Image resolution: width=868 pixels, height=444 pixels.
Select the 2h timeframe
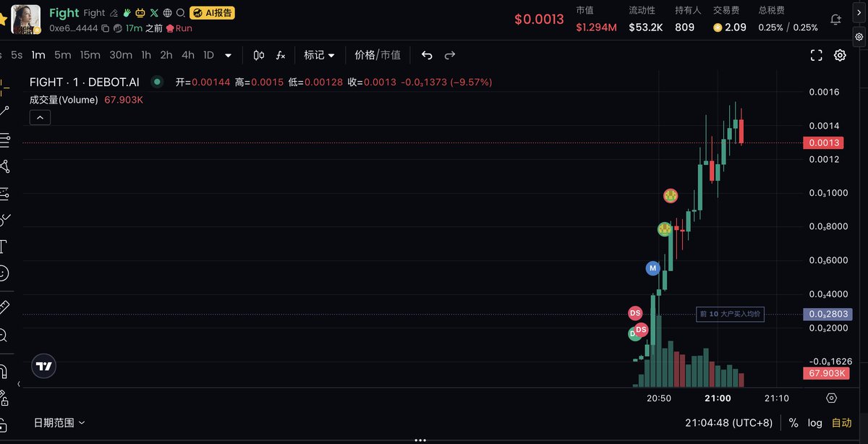166,55
